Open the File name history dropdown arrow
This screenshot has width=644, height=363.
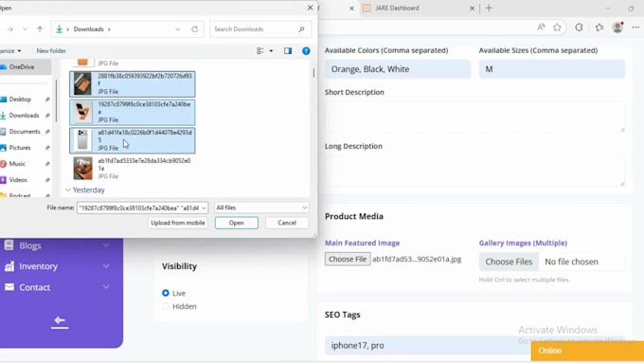[204, 208]
